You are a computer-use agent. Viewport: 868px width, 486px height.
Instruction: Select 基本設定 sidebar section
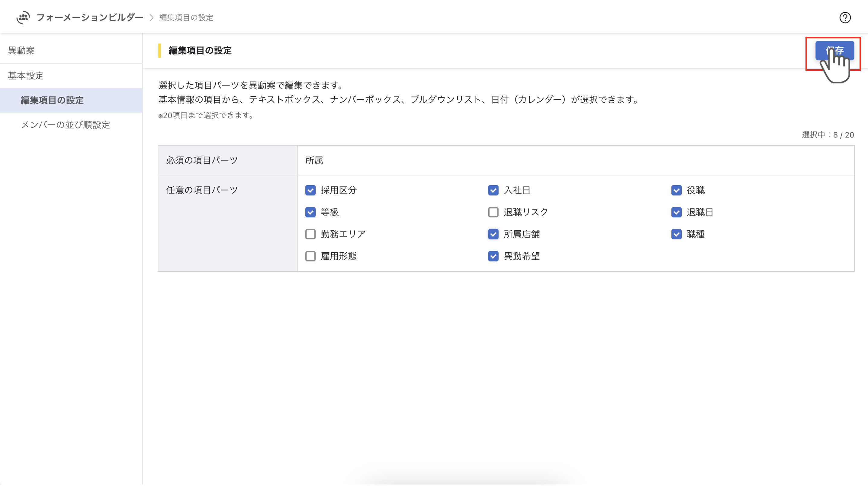pos(26,76)
